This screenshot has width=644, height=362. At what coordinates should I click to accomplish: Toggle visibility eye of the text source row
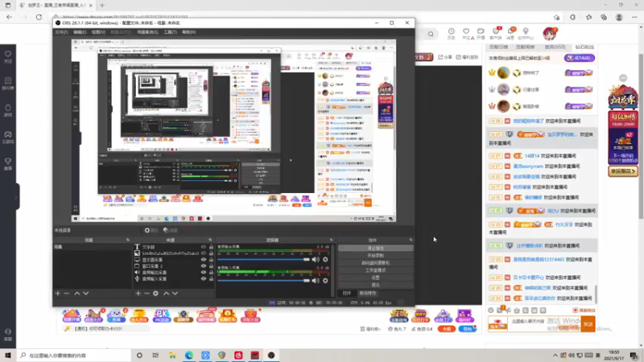tap(204, 247)
